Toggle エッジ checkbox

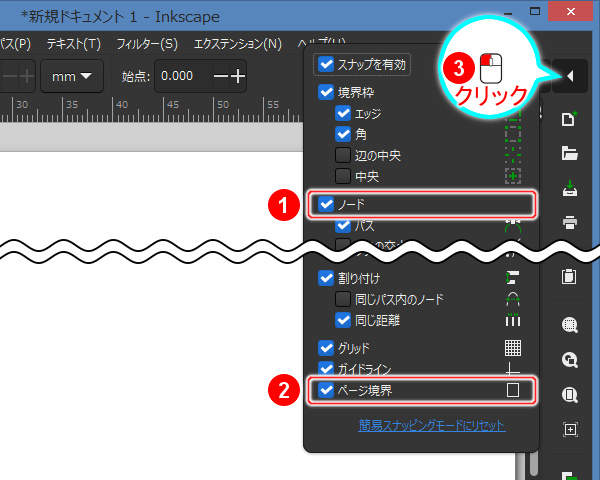pyautogui.click(x=343, y=113)
